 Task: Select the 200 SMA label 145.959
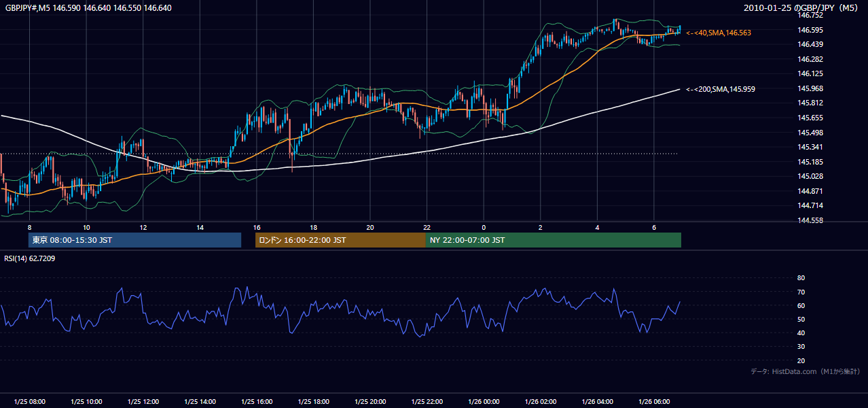(721, 89)
